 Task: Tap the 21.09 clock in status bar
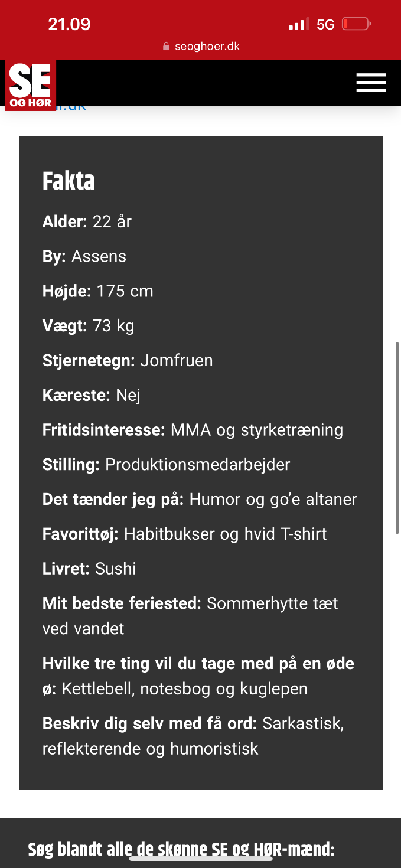pyautogui.click(x=69, y=24)
